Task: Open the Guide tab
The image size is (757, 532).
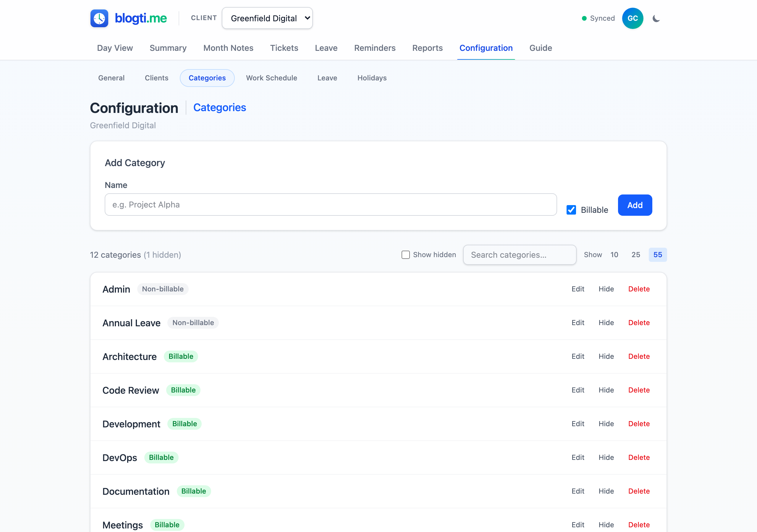Action: coord(540,48)
